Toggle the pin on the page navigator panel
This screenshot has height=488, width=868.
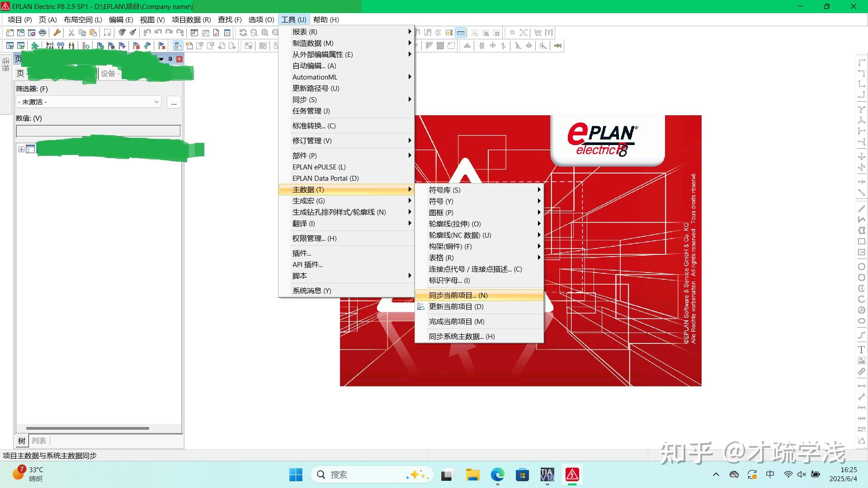point(170,59)
